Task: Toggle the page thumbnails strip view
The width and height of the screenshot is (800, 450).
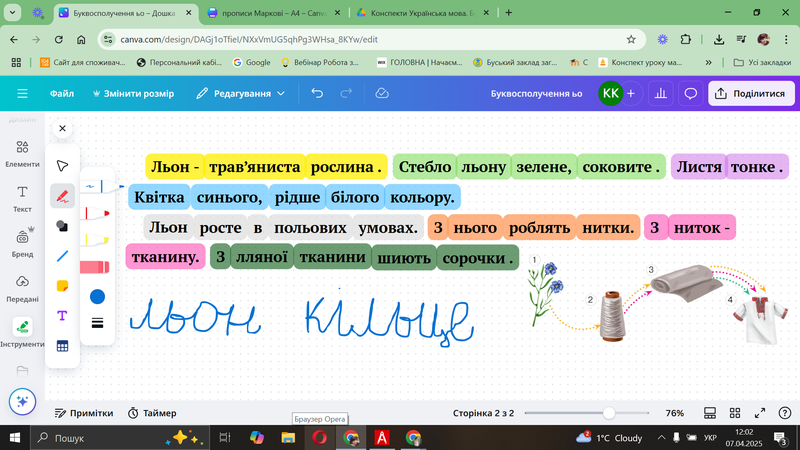Action: (x=710, y=413)
